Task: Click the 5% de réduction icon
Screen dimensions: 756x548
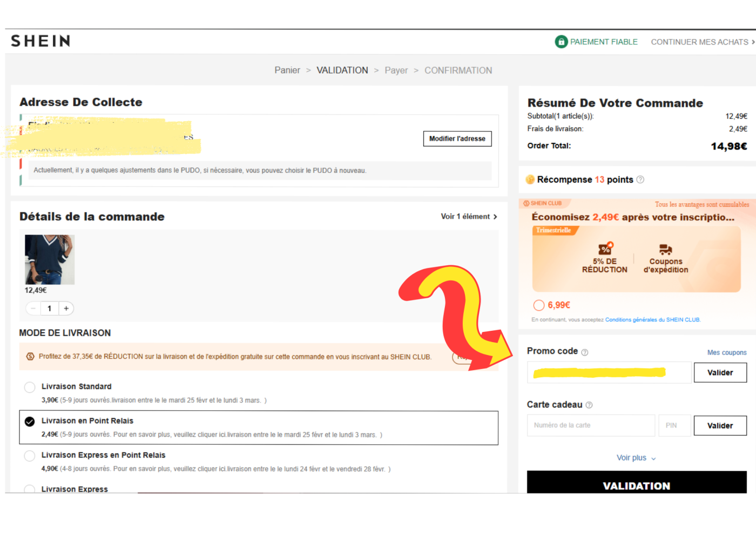Action: (605, 248)
